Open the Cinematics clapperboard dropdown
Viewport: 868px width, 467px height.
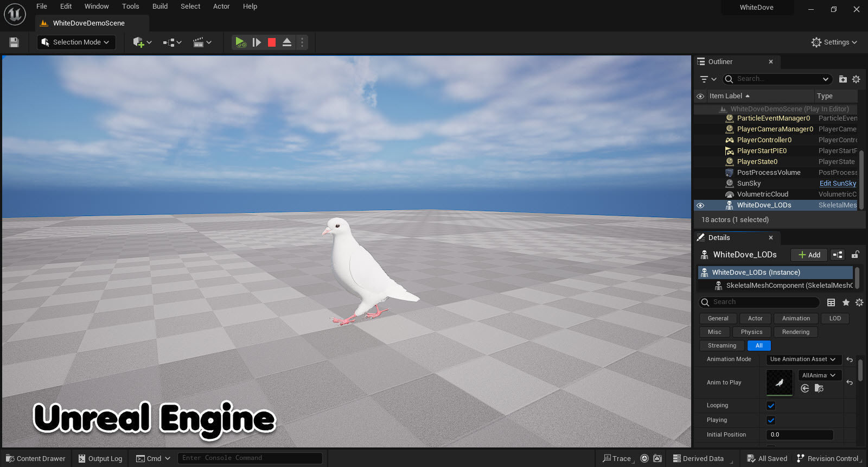[x=202, y=42]
